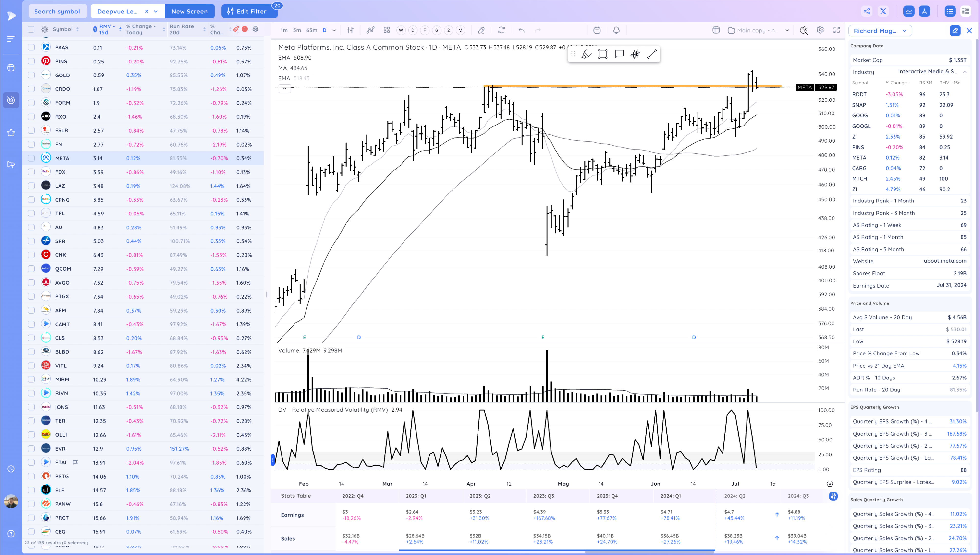Viewport: 980px width, 555px height.
Task: Click the eraser icon in chart toolbar
Action: [x=481, y=30]
